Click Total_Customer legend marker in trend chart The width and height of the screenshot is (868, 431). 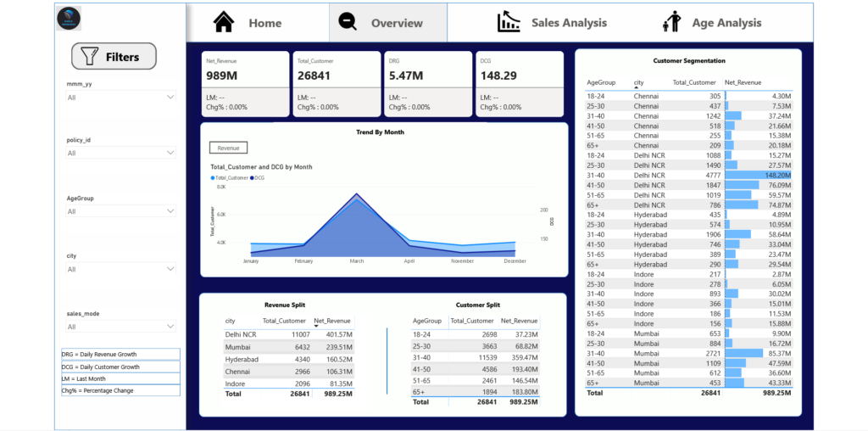point(213,178)
